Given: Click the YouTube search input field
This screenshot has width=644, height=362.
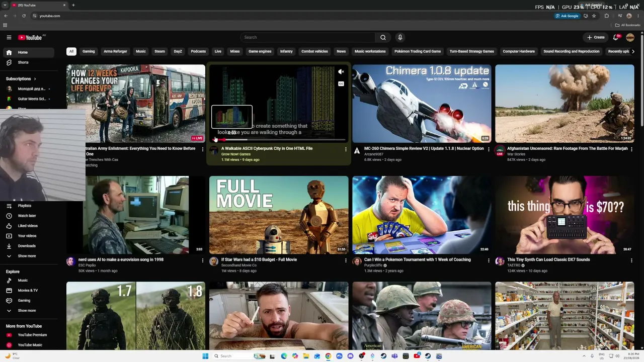Looking at the screenshot, I should [308, 37].
